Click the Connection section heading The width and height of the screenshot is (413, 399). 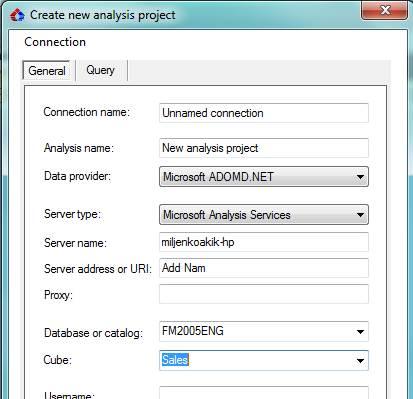(55, 42)
